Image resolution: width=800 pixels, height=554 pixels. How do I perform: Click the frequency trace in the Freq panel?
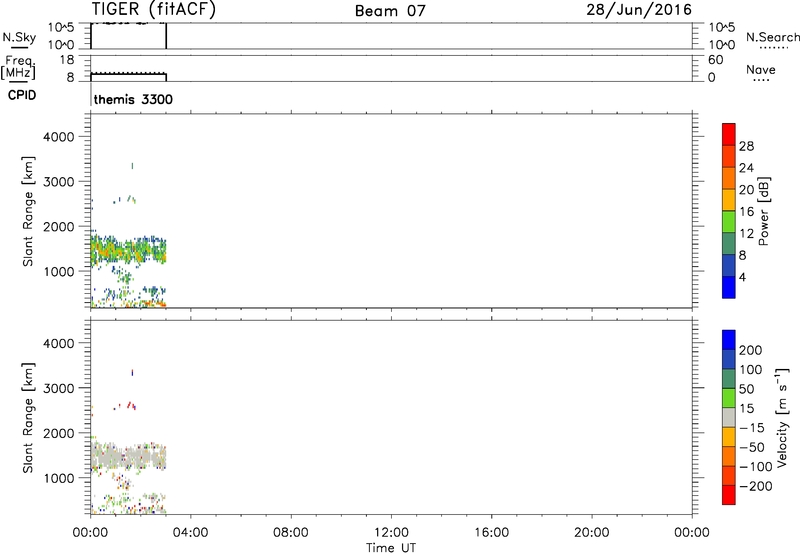(129, 75)
